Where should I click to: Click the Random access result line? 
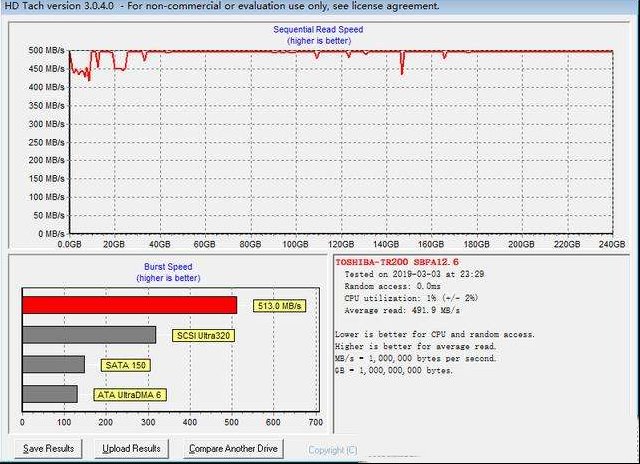(x=392, y=286)
